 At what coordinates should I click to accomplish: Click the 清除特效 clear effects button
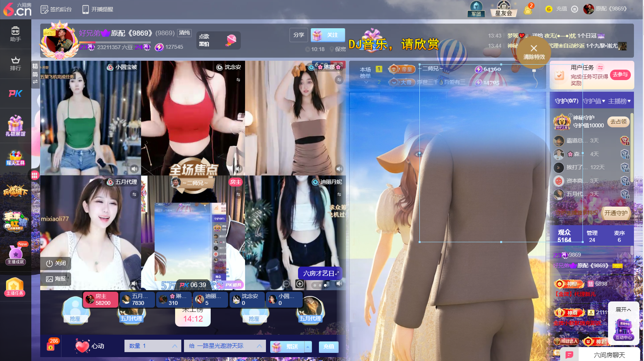point(534,52)
